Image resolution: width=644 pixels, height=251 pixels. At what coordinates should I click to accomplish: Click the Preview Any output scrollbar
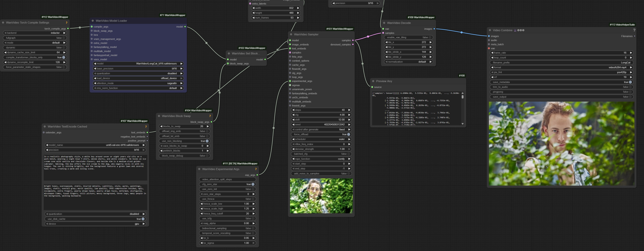click(462, 97)
